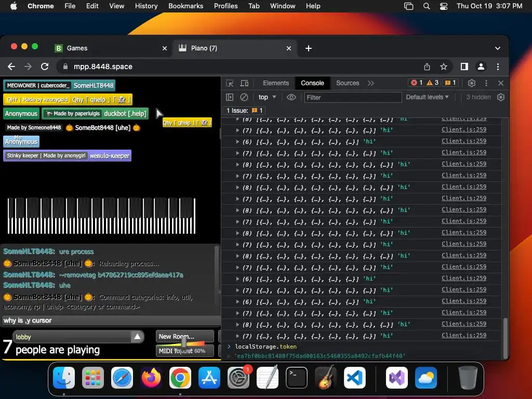Open a new tab with the plus button
Image resolution: width=532 pixels, height=399 pixels.
[x=309, y=48]
